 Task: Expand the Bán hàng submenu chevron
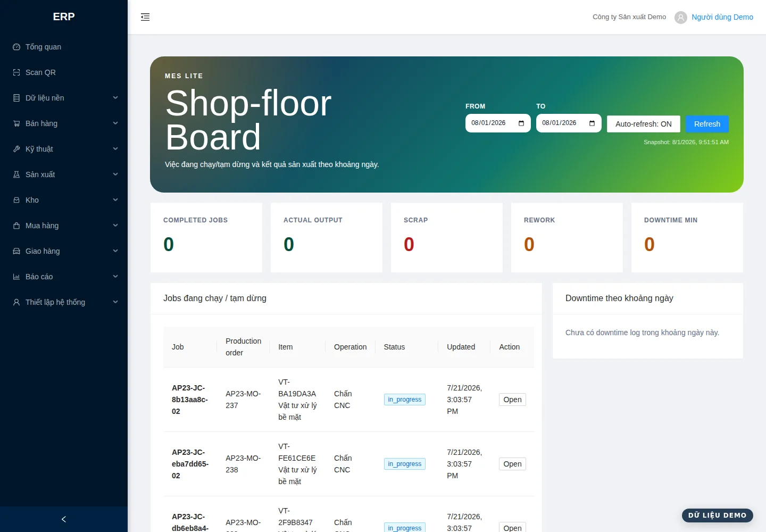(115, 123)
